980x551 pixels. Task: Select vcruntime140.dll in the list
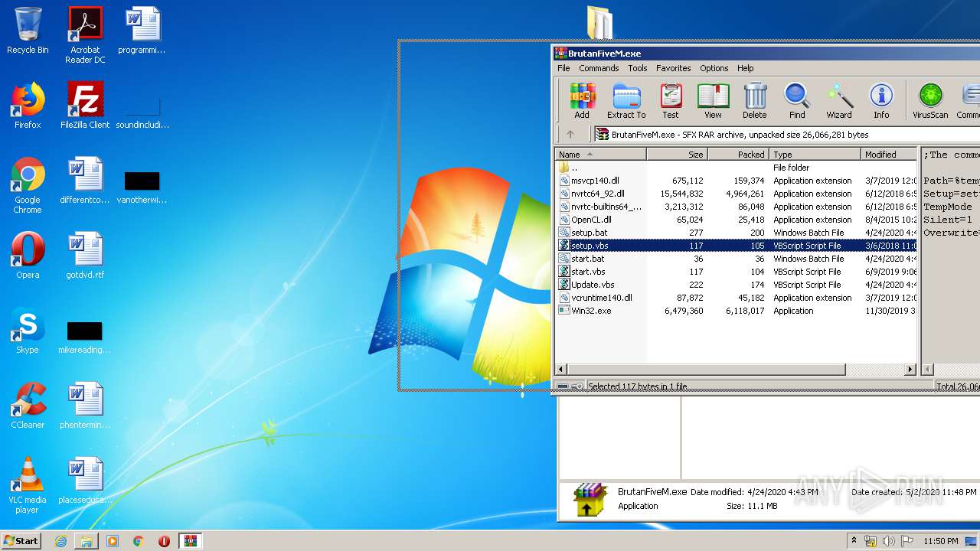[736, 298]
